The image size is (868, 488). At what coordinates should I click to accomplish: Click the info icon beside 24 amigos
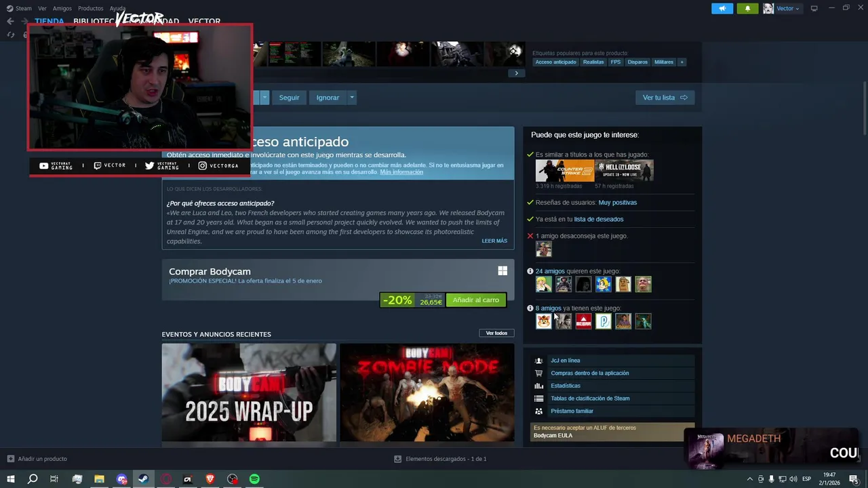530,271
